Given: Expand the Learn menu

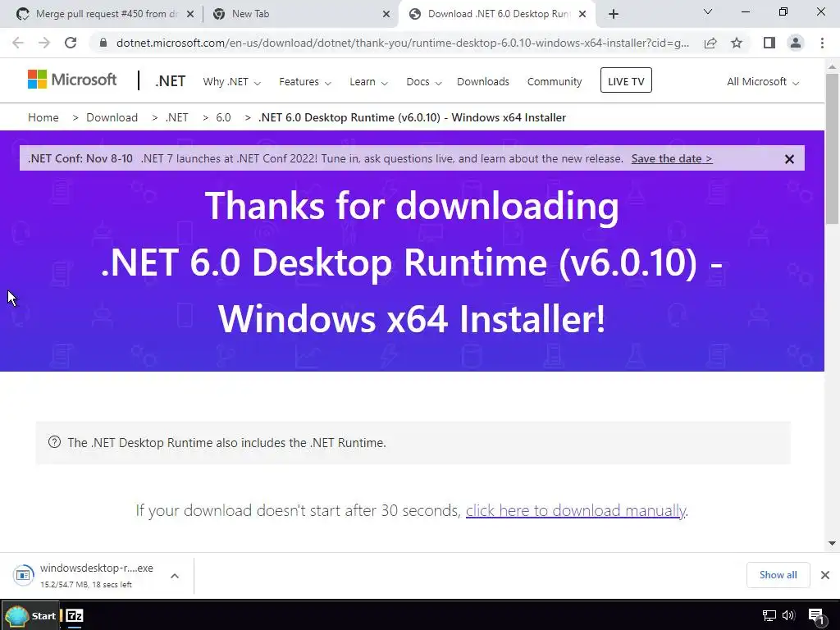Looking at the screenshot, I should click(368, 82).
